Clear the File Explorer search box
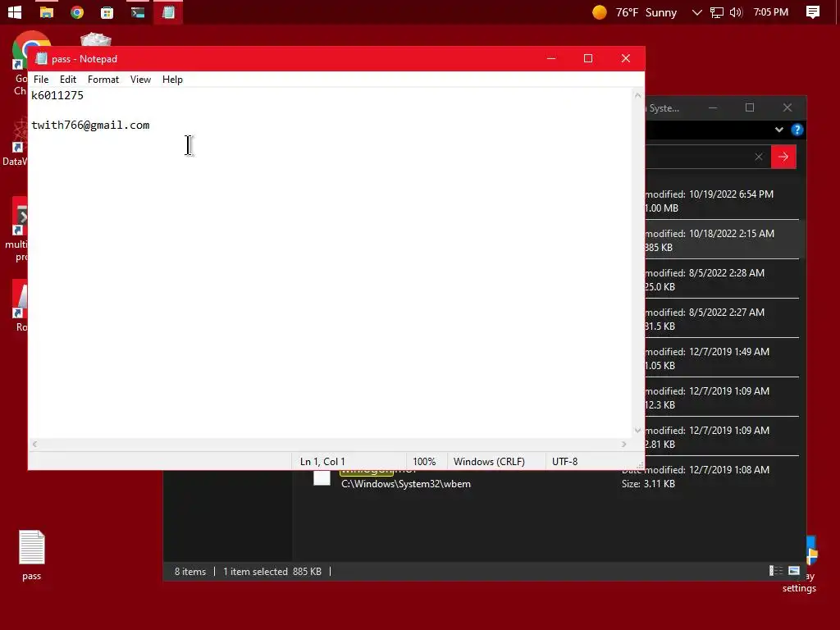The image size is (840, 630). pyautogui.click(x=759, y=157)
